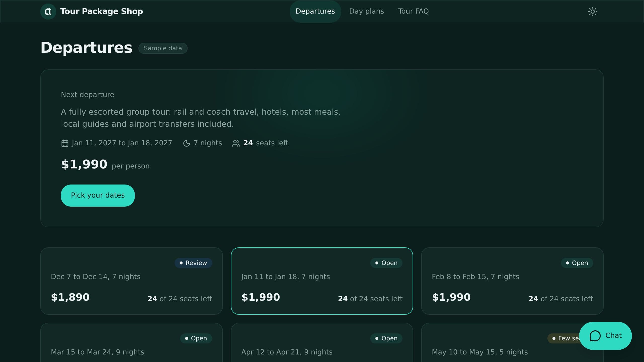Click the Review status badge

193,263
